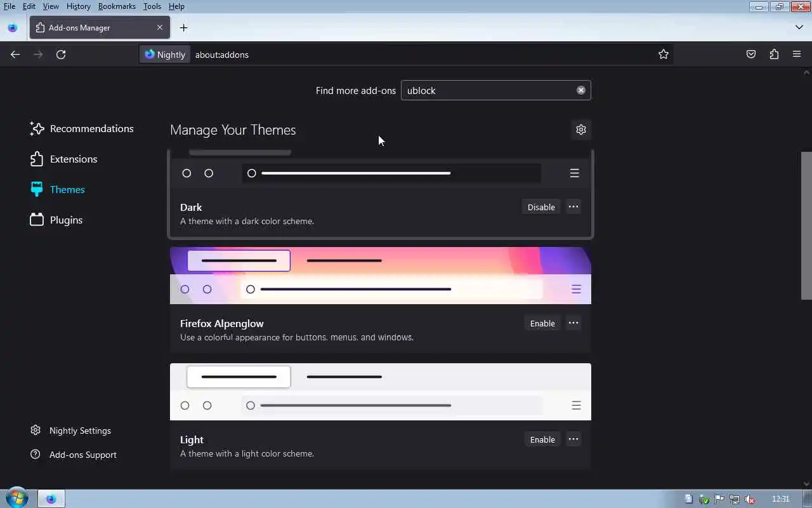Click the Firefox View icon in tab bar
The width and height of the screenshot is (812, 508).
[13, 27]
